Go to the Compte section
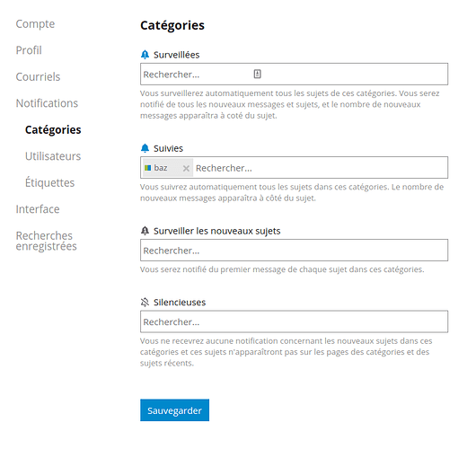 click(35, 23)
